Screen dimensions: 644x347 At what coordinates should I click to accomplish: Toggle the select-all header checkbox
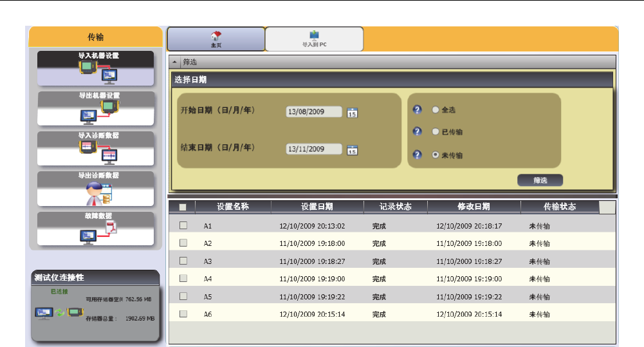click(x=183, y=207)
